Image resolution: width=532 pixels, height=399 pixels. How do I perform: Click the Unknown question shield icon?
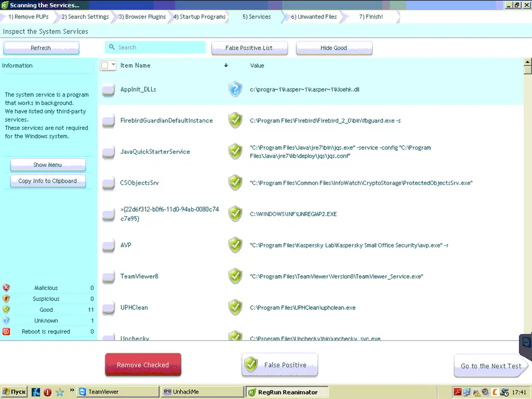click(6, 320)
